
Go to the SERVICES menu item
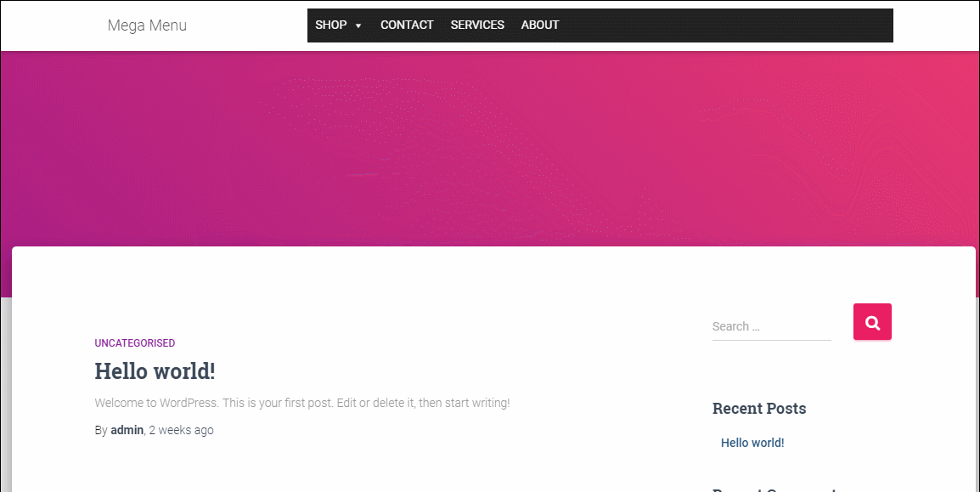coord(477,25)
